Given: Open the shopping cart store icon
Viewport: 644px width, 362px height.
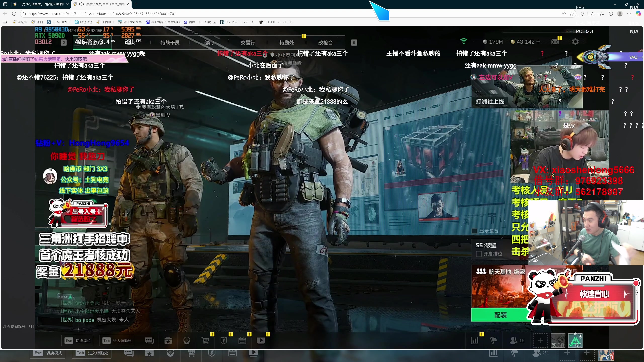Looking at the screenshot, I should pos(205,341).
